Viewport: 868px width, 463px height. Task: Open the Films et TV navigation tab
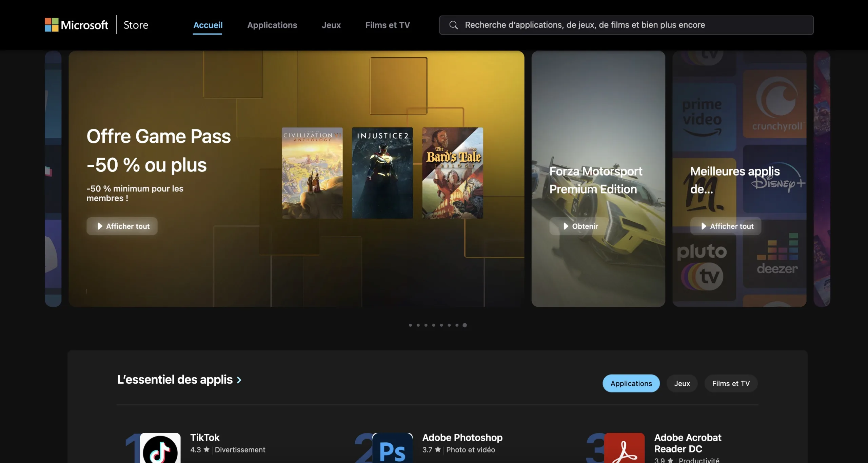click(388, 25)
